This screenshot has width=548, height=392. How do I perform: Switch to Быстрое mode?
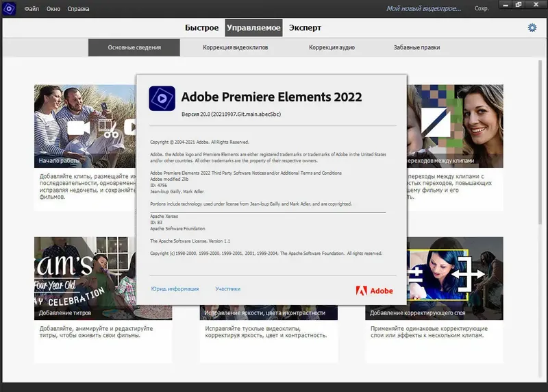pyautogui.click(x=201, y=27)
